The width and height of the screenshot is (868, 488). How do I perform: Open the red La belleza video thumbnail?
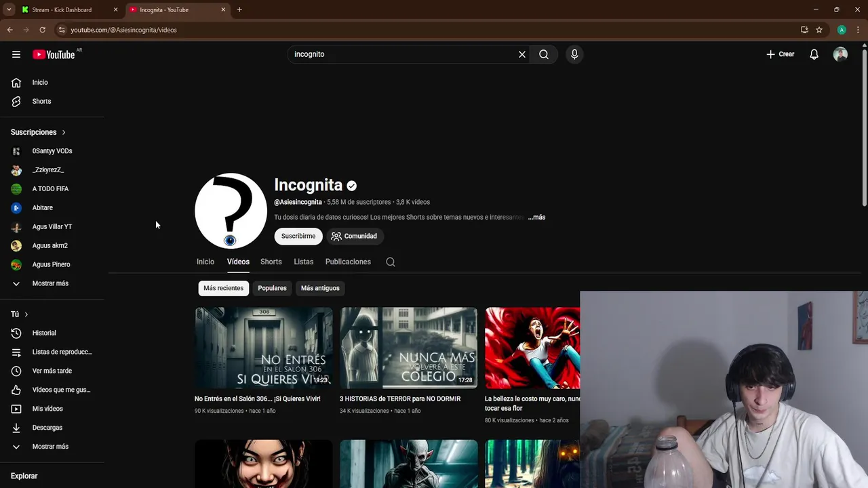(x=532, y=348)
